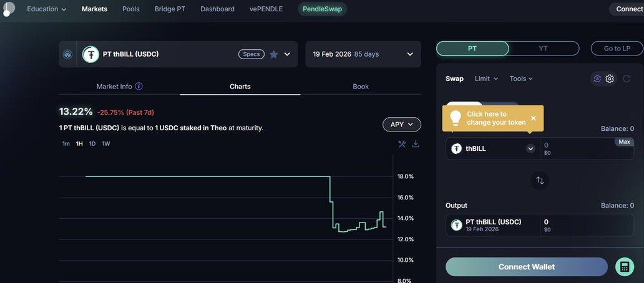Viewport: 644px width, 283px height.
Task: Click the Pendle logo in header
Action: [8, 9]
